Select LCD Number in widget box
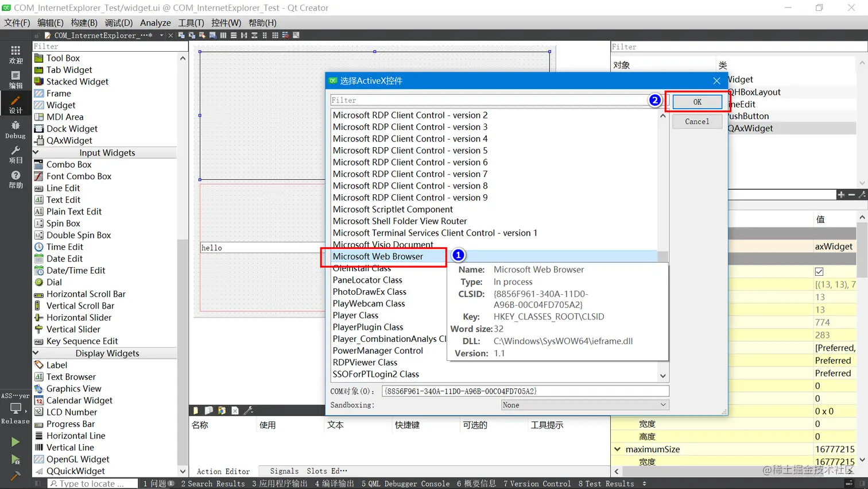Screen dimensions: 868x489 72,412
